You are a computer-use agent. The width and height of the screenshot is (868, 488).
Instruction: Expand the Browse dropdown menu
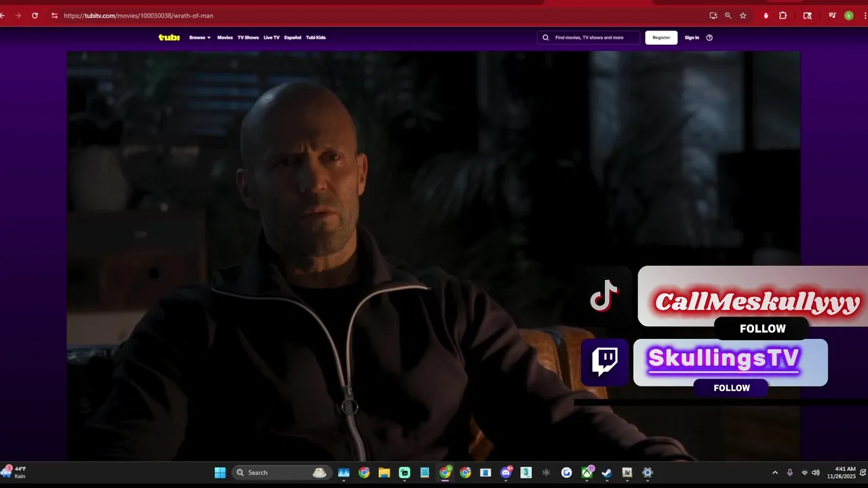coord(200,38)
